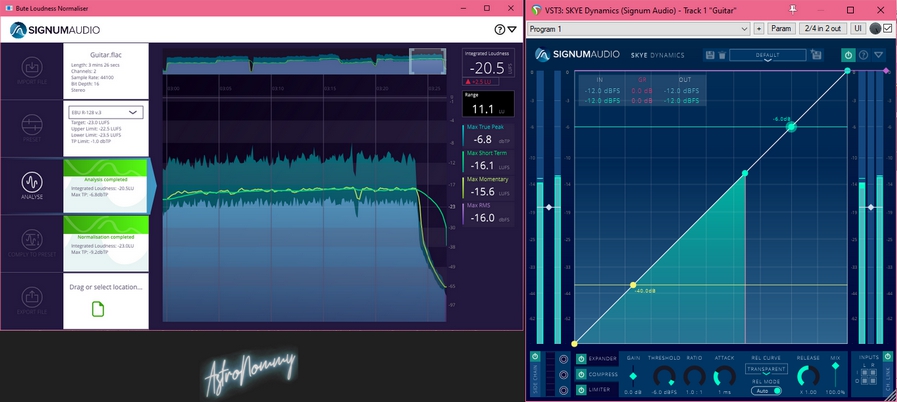This screenshot has width=897, height=402.
Task: Open the EBU R-128 preset dropdown
Action: tap(105, 113)
